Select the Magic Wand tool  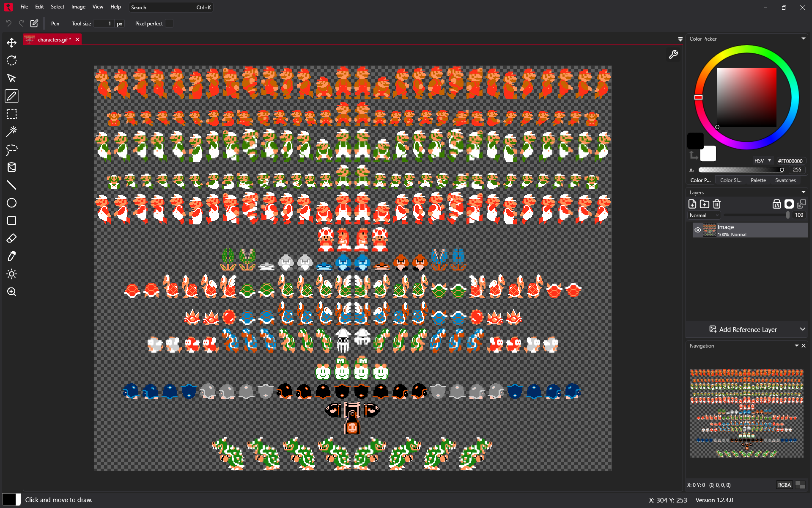point(11,132)
